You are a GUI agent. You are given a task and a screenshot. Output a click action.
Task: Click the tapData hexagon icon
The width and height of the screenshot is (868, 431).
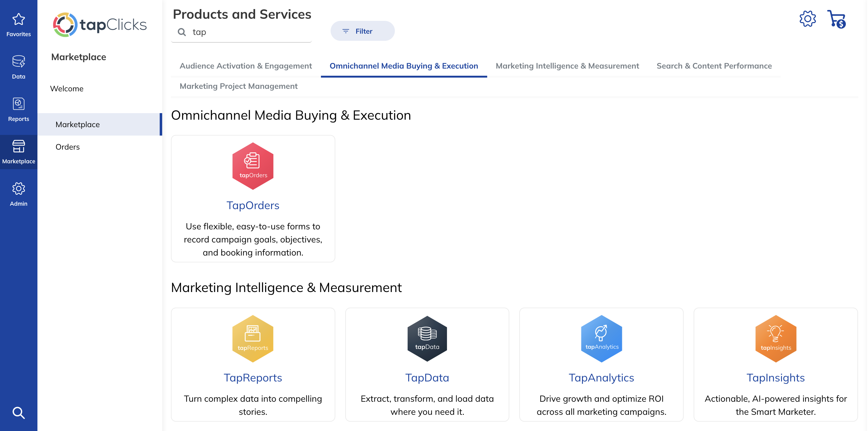pos(427,338)
